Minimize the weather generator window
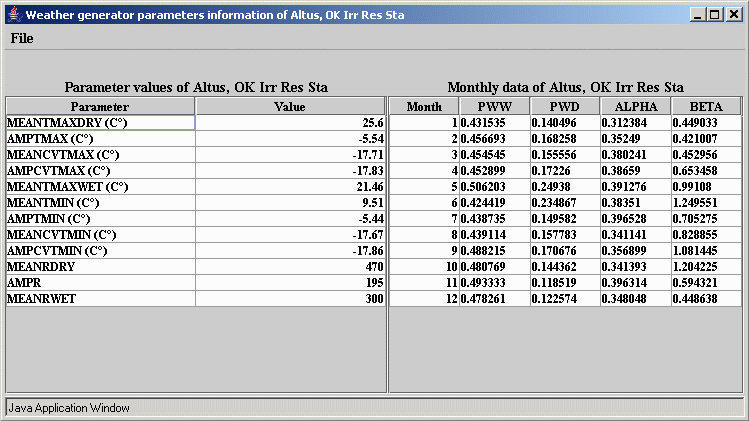This screenshot has width=749, height=421. [698, 15]
